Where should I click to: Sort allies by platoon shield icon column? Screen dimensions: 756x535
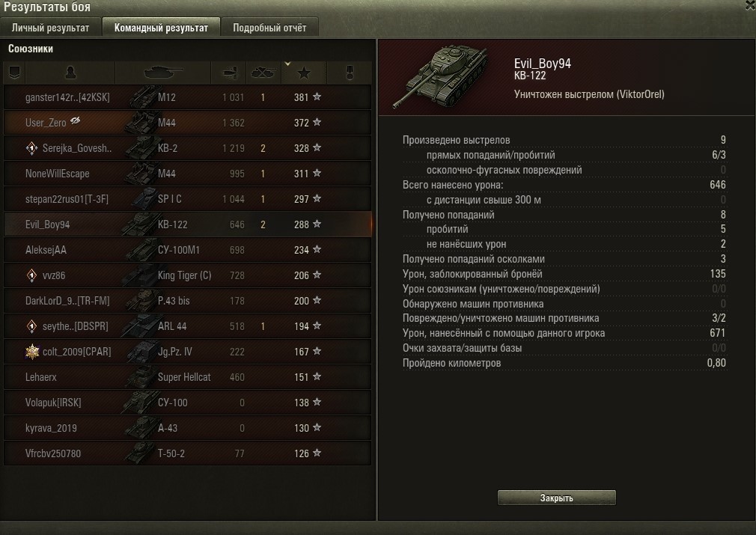point(14,73)
